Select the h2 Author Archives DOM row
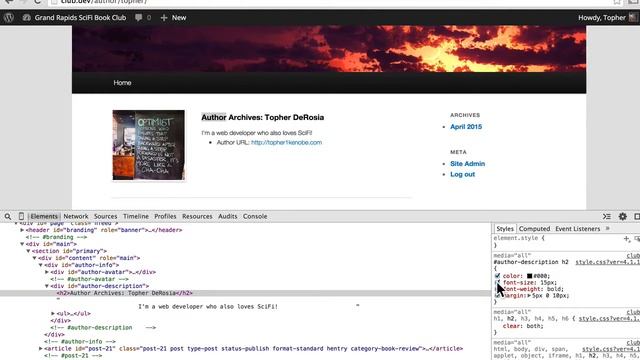This screenshot has height=360, width=640. click(245, 293)
